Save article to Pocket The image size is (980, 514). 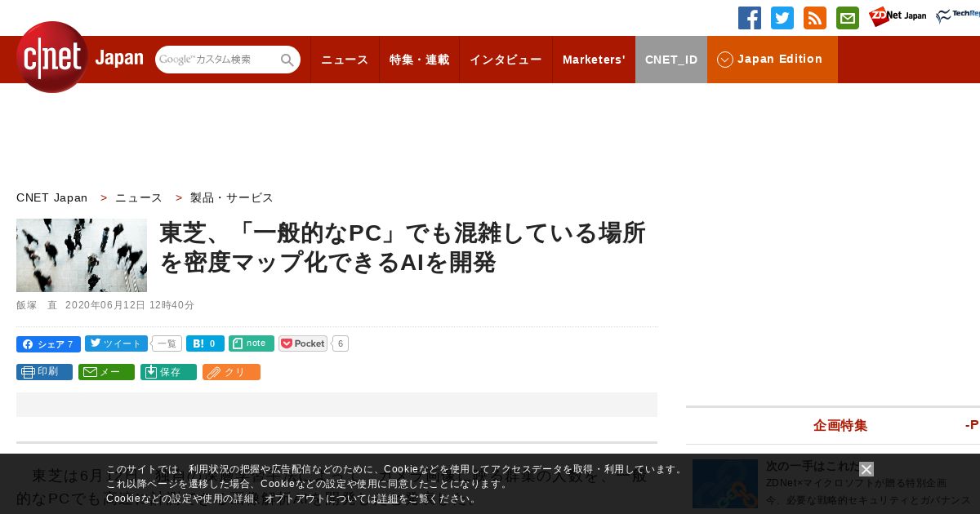pyautogui.click(x=303, y=343)
